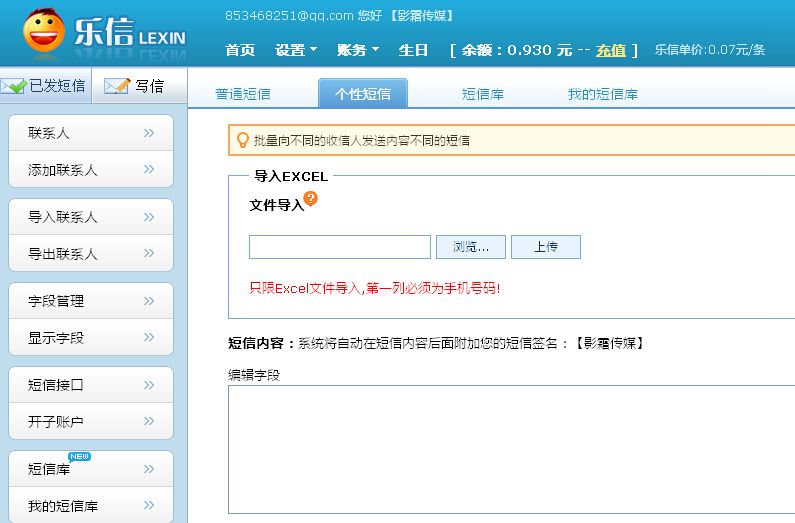Click inside the 编辑字段 message text area
The width and height of the screenshot is (795, 523).
pos(511,450)
